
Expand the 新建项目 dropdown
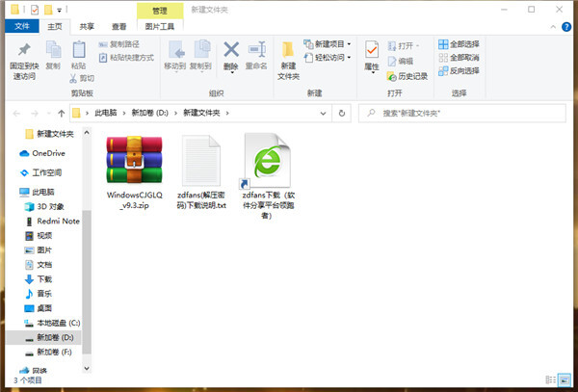349,44
